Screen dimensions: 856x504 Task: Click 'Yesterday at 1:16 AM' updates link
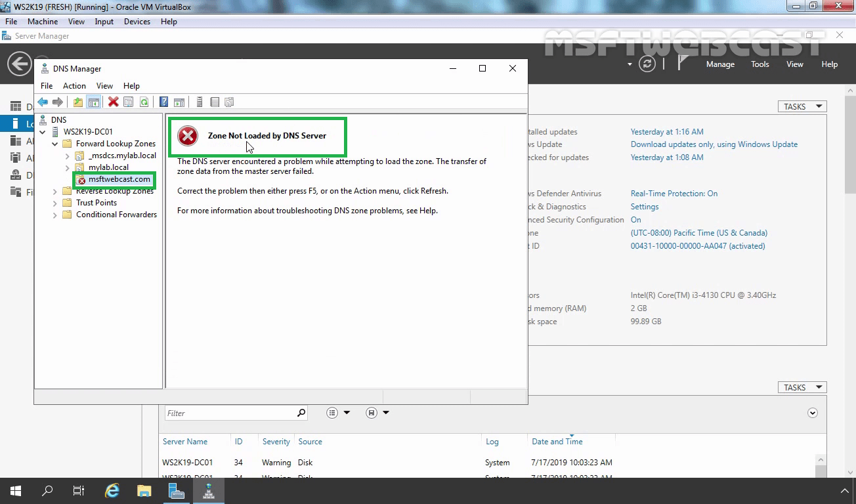[x=667, y=132]
